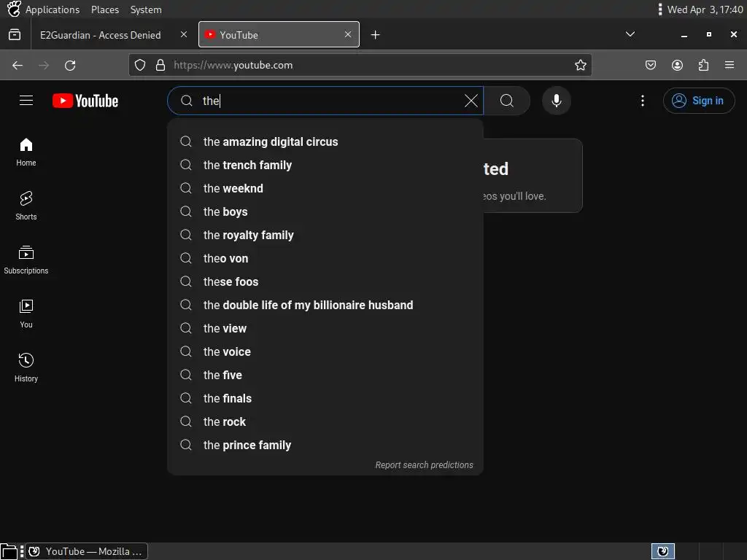The height and width of the screenshot is (560, 747).
Task: Open the System menu
Action: click(146, 9)
